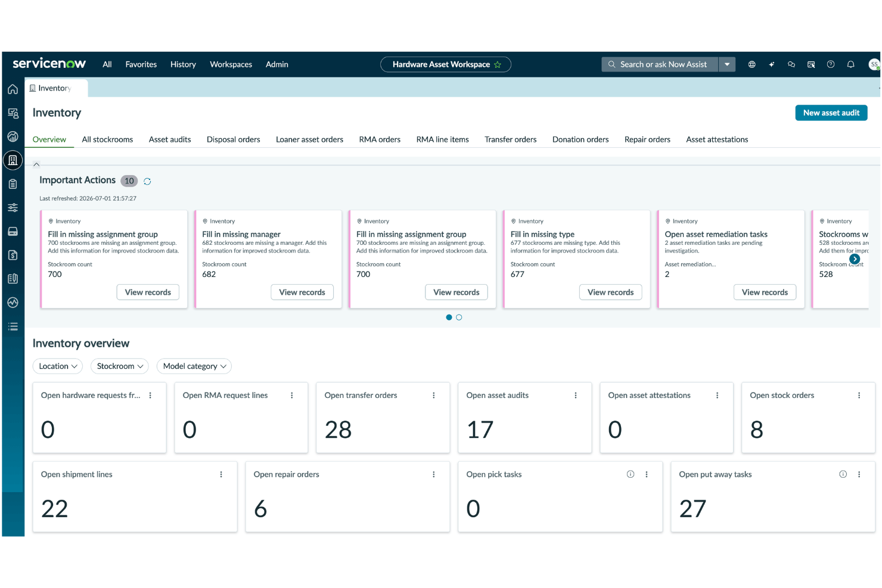Viewport: 882px width, 588px height.
Task: Click the help question mark icon
Action: pyautogui.click(x=831, y=64)
